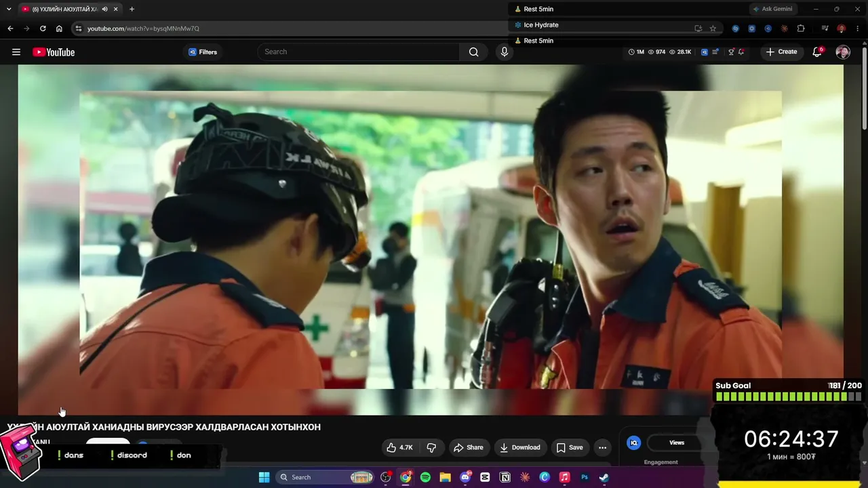
Task: Click the Views tab in vidIQ panel
Action: [x=677, y=443]
